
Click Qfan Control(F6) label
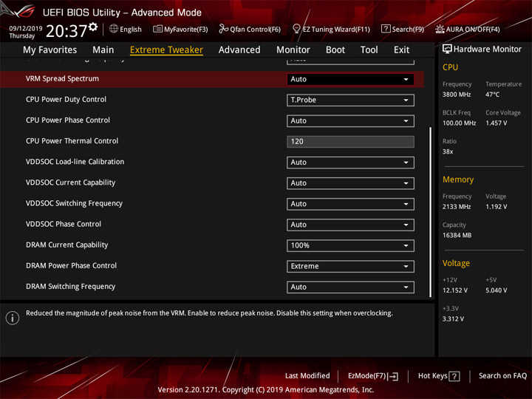pos(255,30)
